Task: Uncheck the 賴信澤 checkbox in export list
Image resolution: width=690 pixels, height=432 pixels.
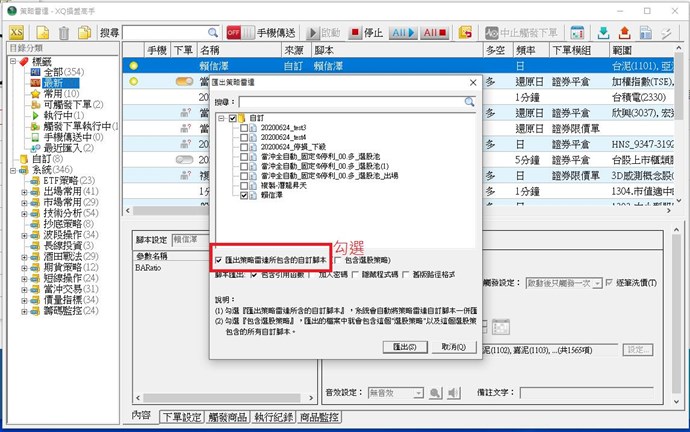Action: [244, 195]
